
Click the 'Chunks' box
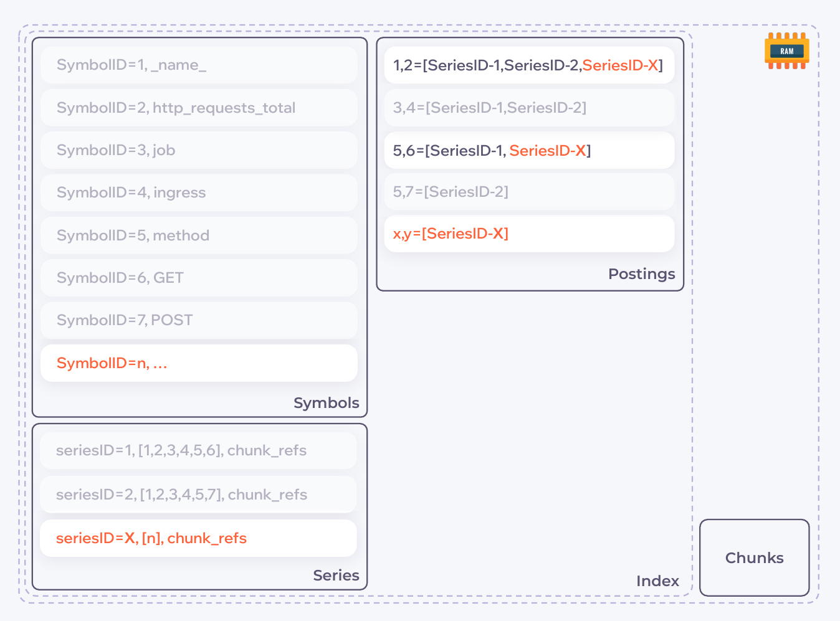tap(755, 557)
